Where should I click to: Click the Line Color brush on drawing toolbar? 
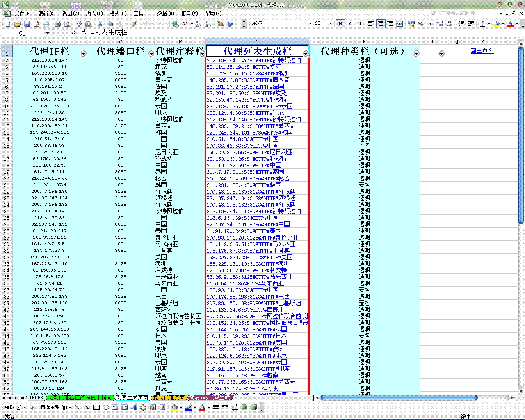tap(188, 407)
